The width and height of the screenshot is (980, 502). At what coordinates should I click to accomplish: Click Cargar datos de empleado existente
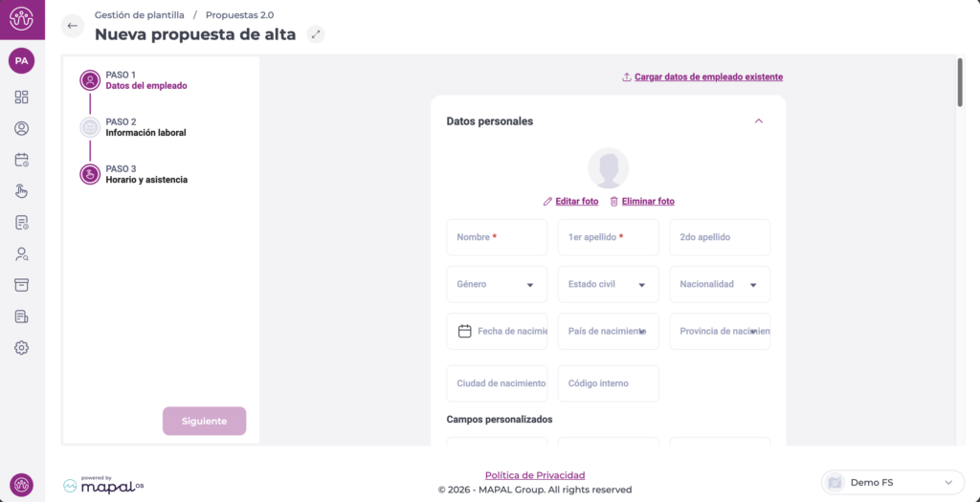coord(708,76)
